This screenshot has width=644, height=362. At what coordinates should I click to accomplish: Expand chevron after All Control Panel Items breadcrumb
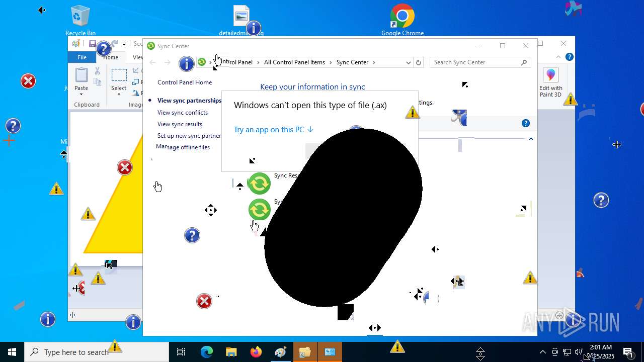click(x=331, y=62)
